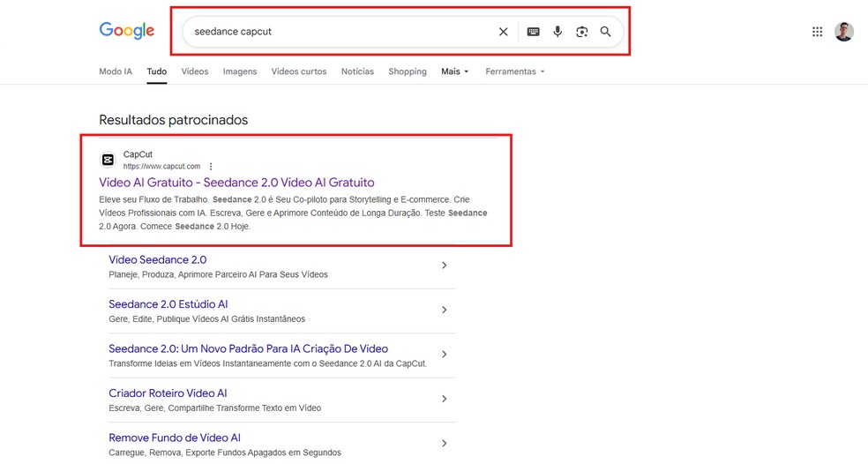Image resolution: width=868 pixels, height=464 pixels.
Task: Open the Remove Fundo de Video AI link
Action: pyautogui.click(x=175, y=438)
